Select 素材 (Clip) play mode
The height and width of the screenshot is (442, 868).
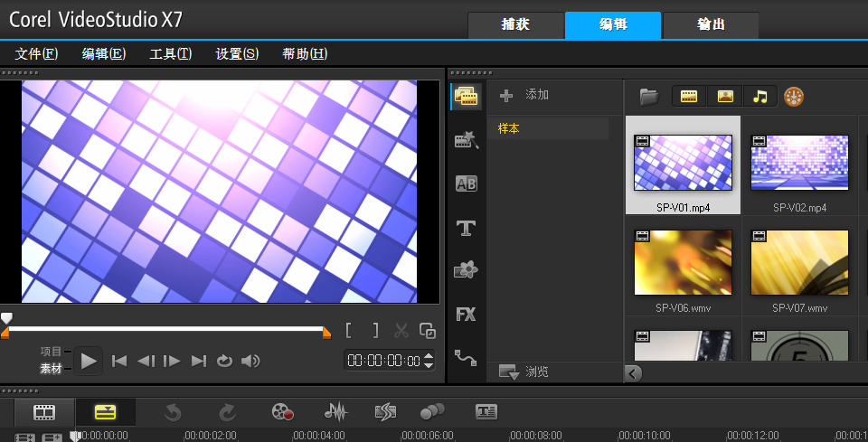(51, 369)
